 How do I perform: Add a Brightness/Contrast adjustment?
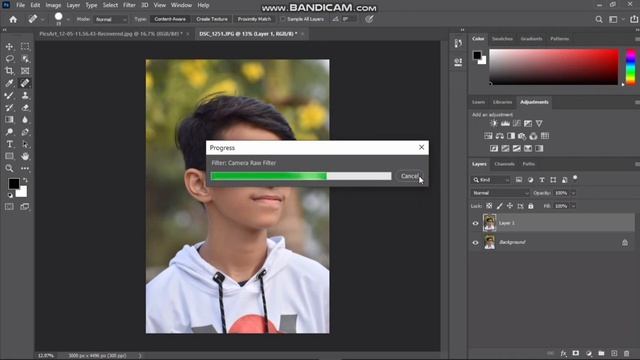pos(494,123)
